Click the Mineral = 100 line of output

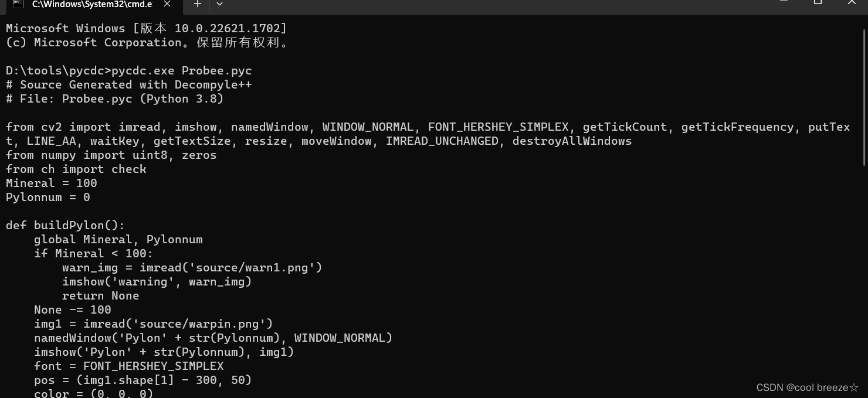[x=51, y=183]
